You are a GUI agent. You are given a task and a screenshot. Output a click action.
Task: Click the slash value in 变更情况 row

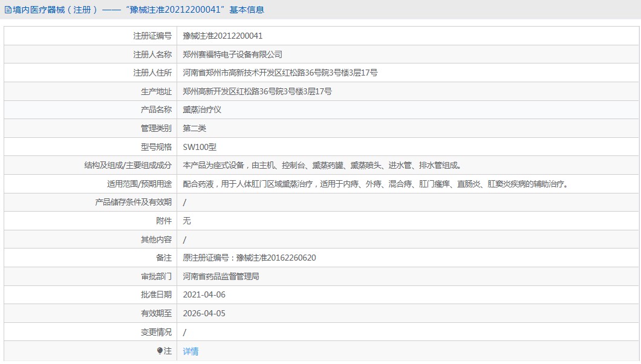coord(184,333)
